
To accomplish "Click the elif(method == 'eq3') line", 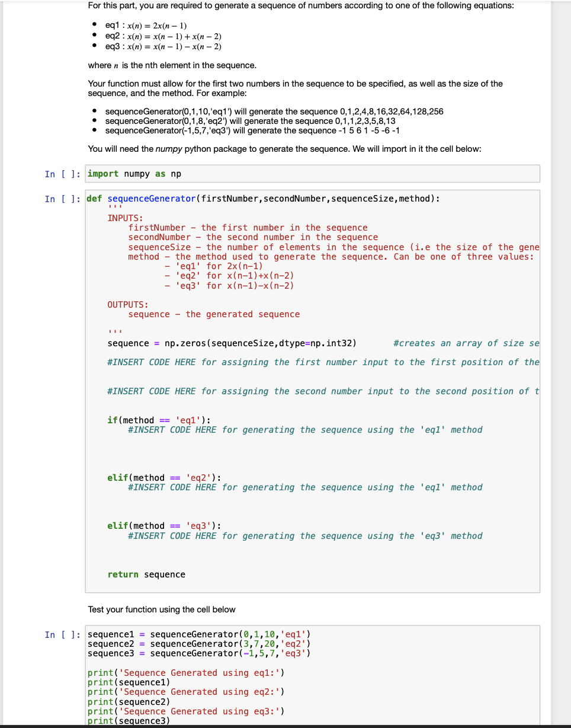I will click(153, 525).
